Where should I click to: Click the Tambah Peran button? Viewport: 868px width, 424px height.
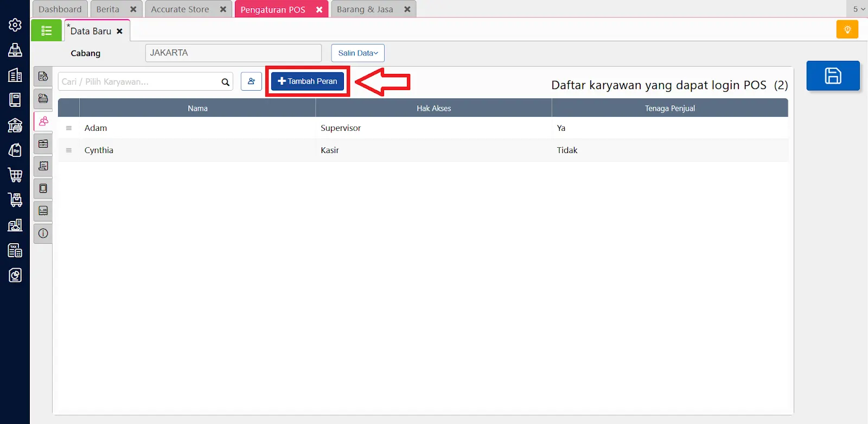(x=308, y=81)
